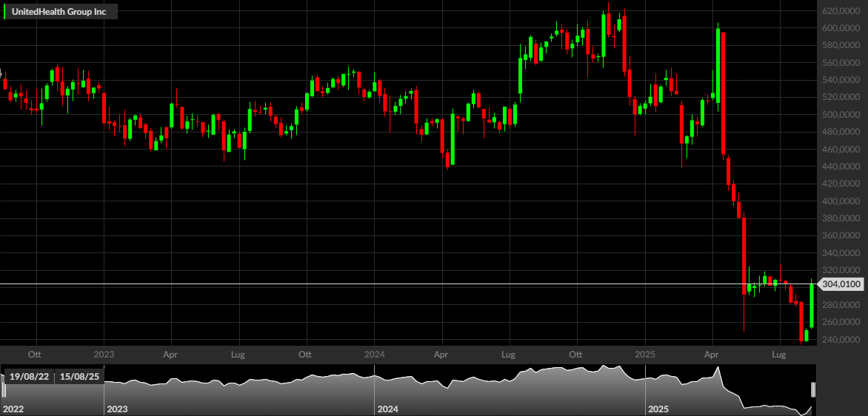Click the 340,0000 price axis label

841,253
